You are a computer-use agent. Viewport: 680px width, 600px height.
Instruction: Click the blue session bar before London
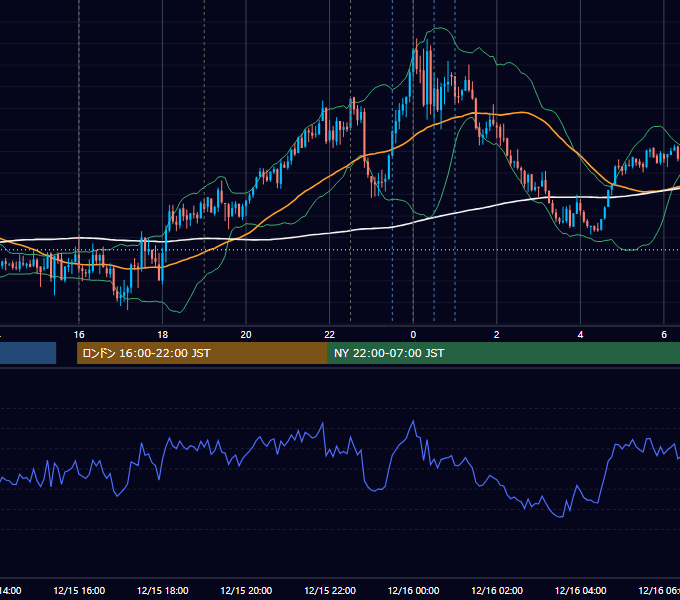tap(28, 353)
